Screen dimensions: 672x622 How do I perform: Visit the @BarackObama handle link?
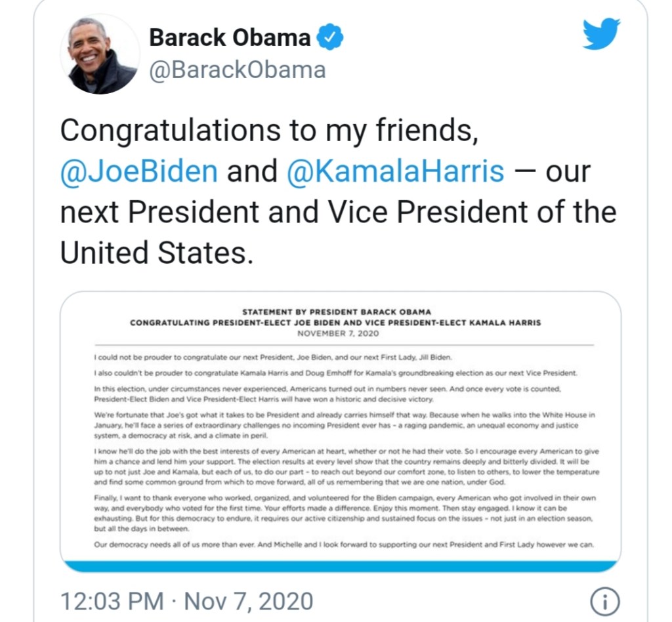point(238,70)
